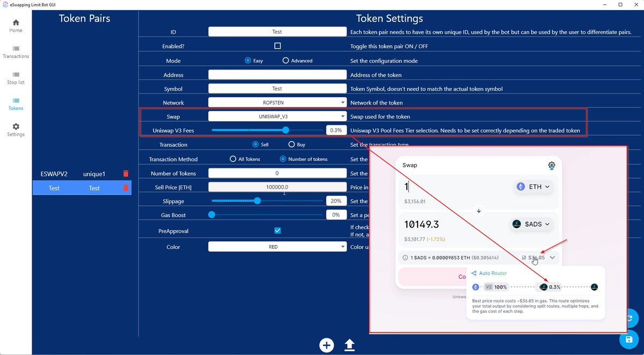644x355 pixels.
Task: Click the empty Address field
Action: [277, 75]
